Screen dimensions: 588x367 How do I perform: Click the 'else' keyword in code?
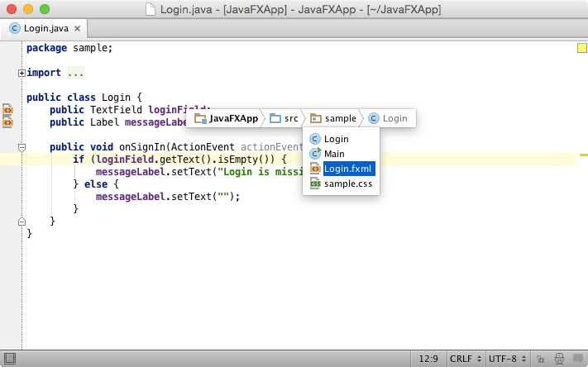(x=96, y=184)
